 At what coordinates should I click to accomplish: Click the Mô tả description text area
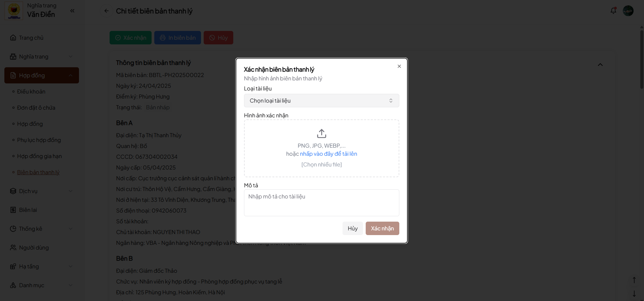(321, 203)
